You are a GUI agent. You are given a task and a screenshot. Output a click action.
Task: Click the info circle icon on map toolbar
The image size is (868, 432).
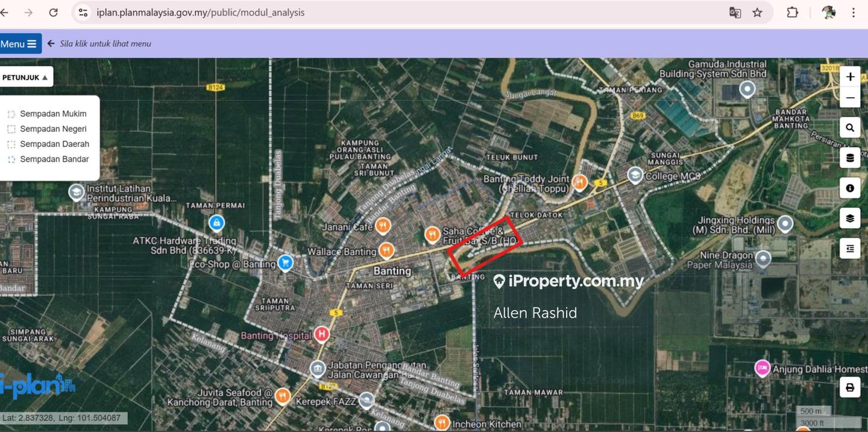(x=850, y=188)
